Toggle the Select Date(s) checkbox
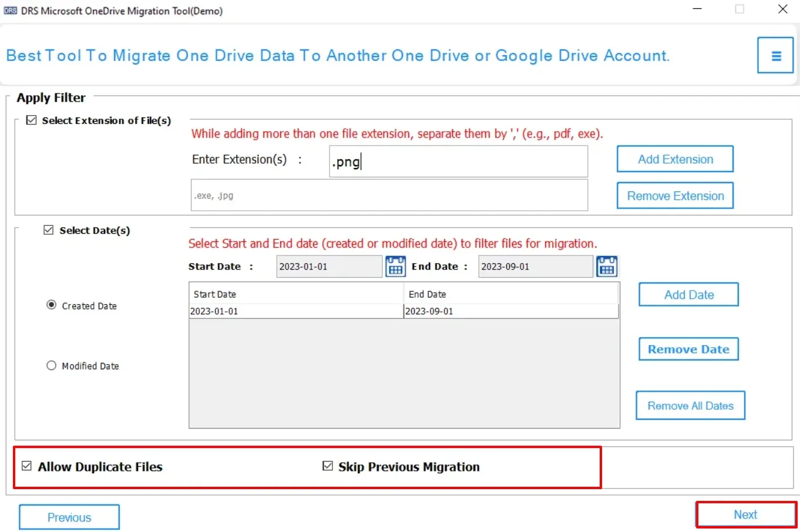The width and height of the screenshot is (800, 532). (x=49, y=230)
